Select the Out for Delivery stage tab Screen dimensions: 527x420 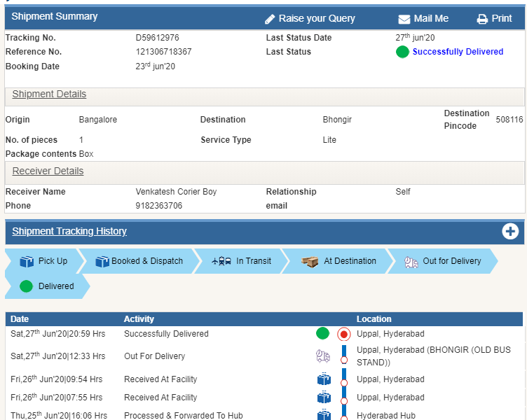coord(451,261)
